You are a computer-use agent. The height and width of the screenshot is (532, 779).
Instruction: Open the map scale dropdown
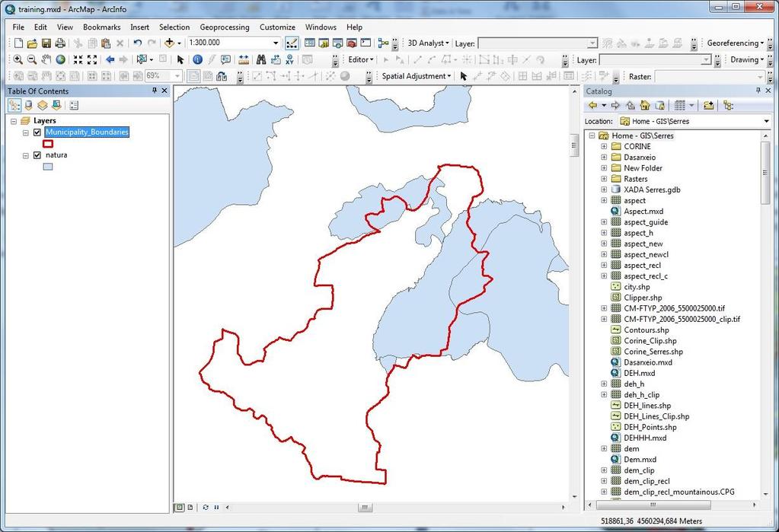(x=276, y=43)
